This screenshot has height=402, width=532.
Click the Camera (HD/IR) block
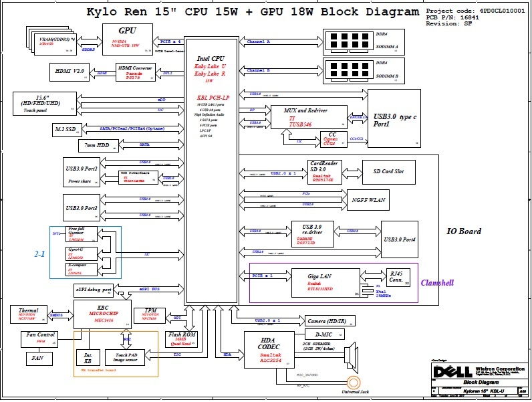(x=330, y=321)
